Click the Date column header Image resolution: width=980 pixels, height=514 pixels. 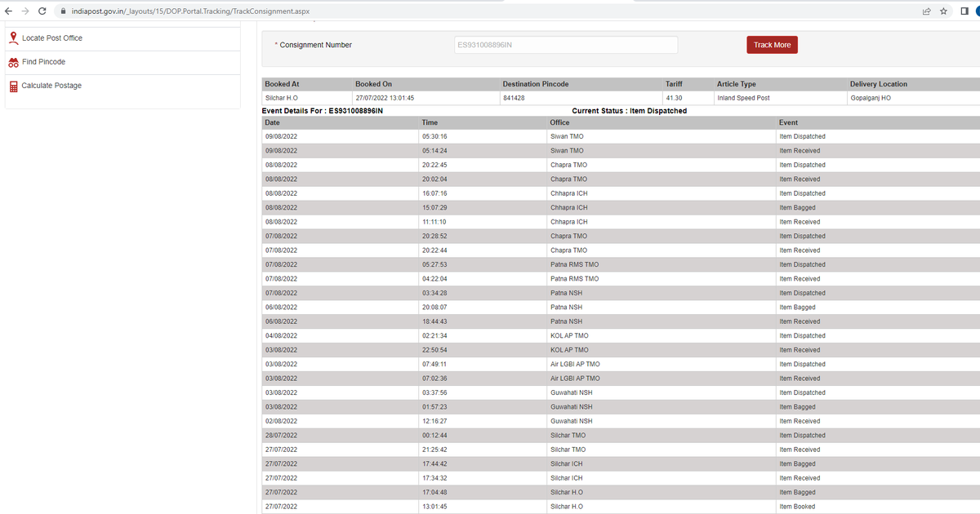(x=273, y=122)
